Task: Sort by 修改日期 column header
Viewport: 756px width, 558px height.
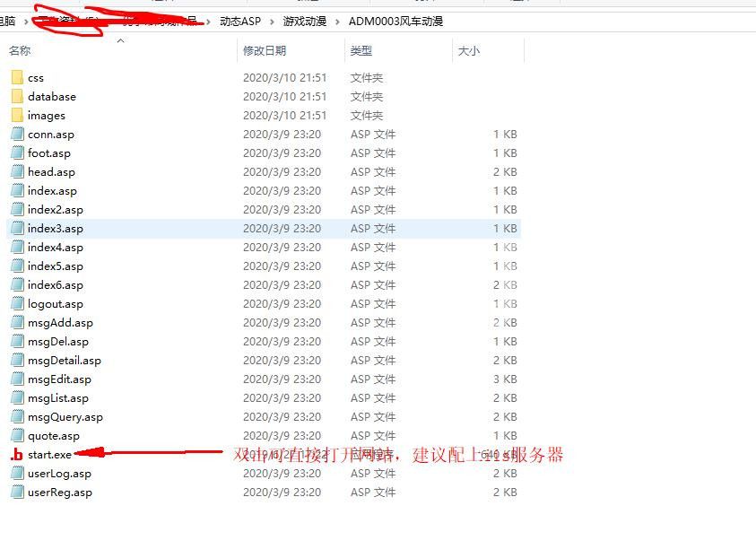Action: (265, 51)
